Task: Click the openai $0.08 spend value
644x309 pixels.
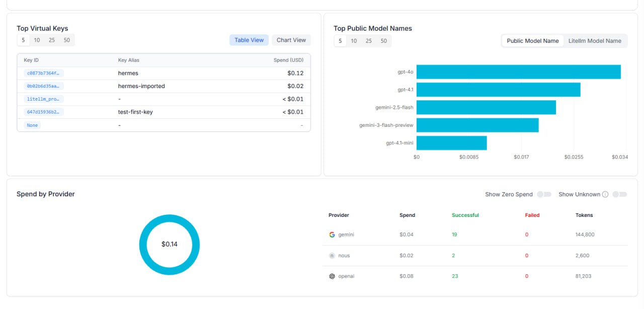Action: tap(407, 276)
